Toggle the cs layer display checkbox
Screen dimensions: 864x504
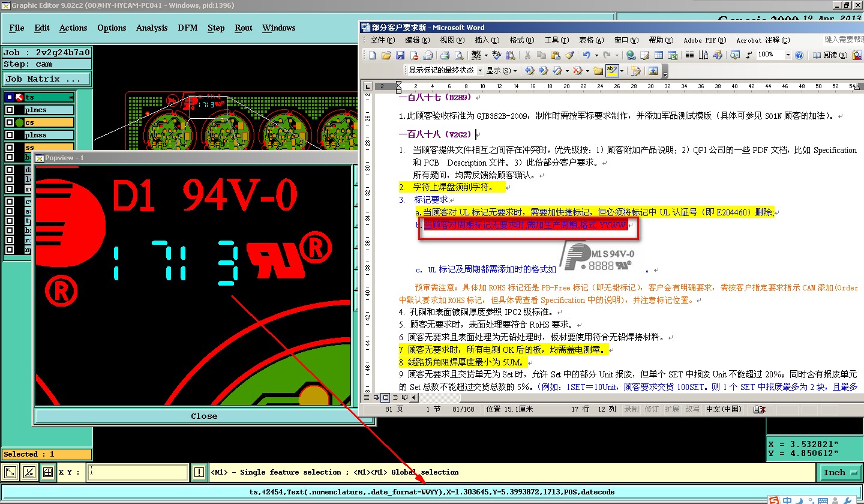coord(10,122)
